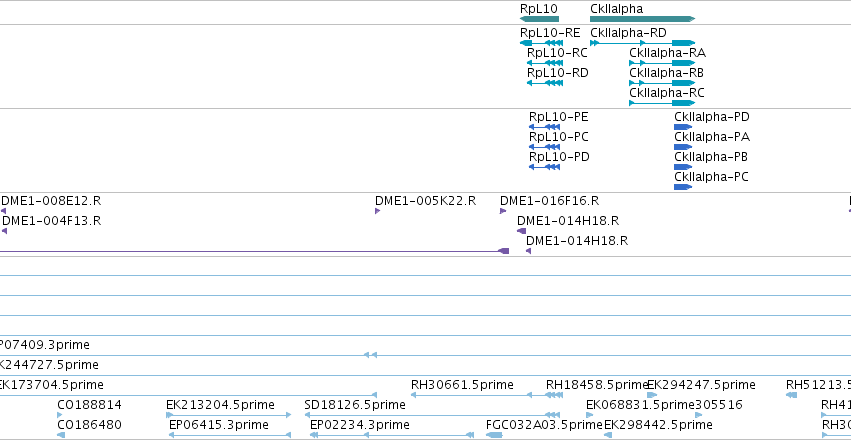Select the RpL10-PE protein feature
Viewport: 851px width, 440px height.
click(x=544, y=127)
